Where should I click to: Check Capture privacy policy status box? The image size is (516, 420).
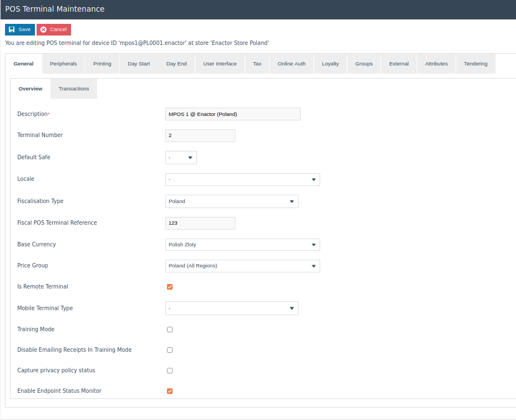click(x=170, y=371)
